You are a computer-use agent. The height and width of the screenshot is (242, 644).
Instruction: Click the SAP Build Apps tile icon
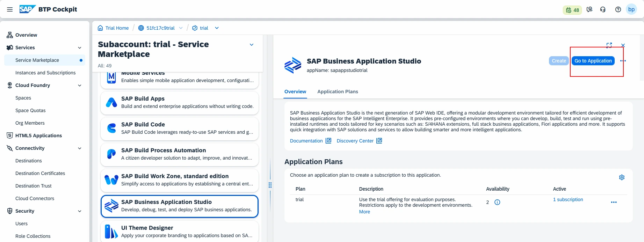[111, 103]
